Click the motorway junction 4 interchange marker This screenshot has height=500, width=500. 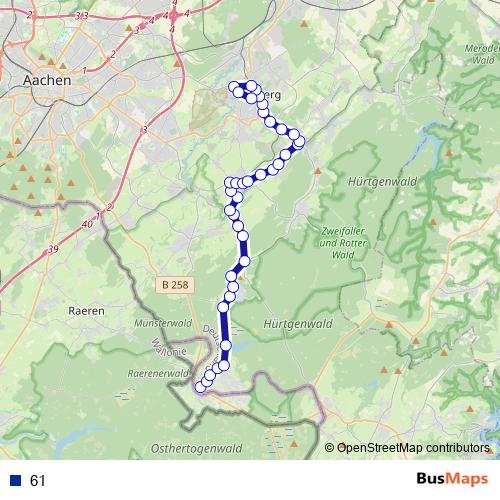pyautogui.click(x=173, y=15)
